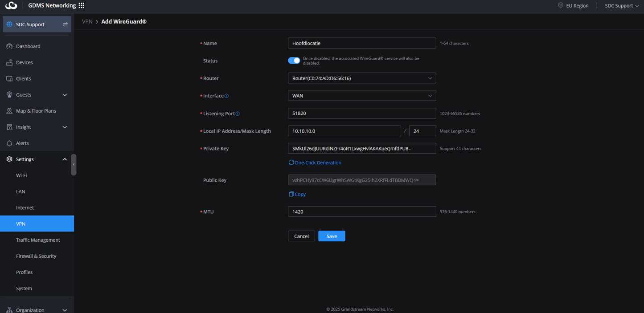This screenshot has height=313, width=644.
Task: Select the VPN menu item
Action: [x=37, y=224]
